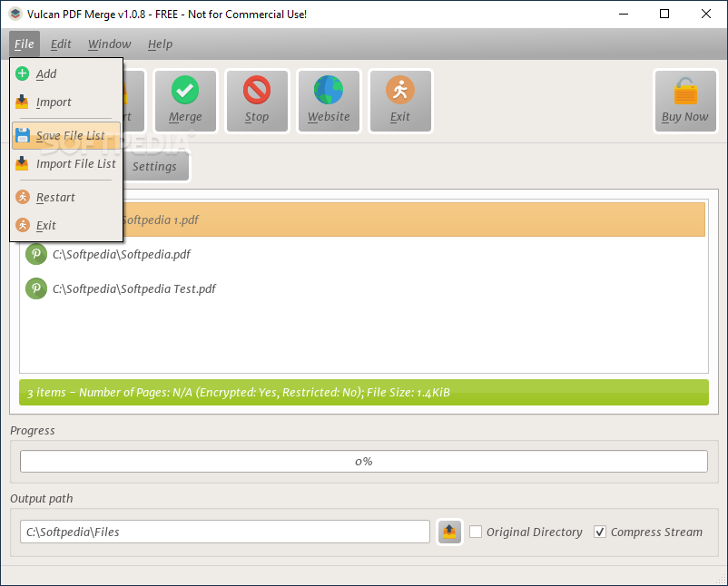Viewport: 728px width, 586px height.
Task: Click the PDF icon of Softpedia Test.pdf row
Action: click(x=36, y=288)
